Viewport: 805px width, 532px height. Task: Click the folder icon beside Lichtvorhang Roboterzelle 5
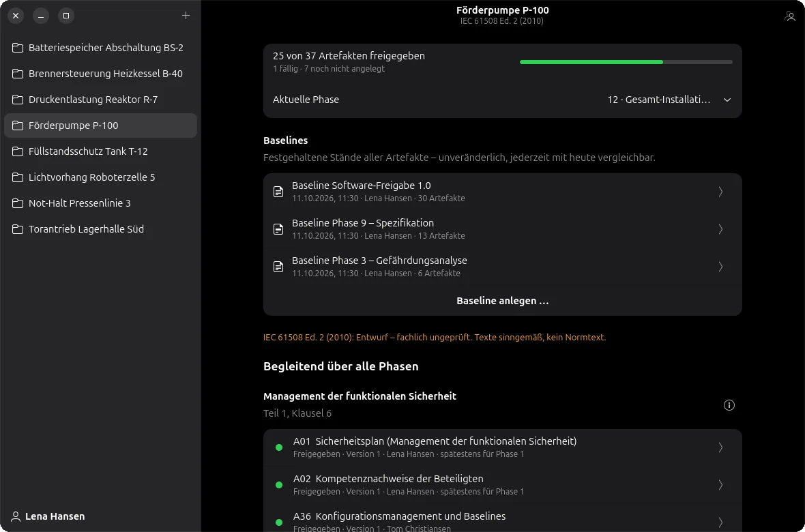(x=18, y=177)
